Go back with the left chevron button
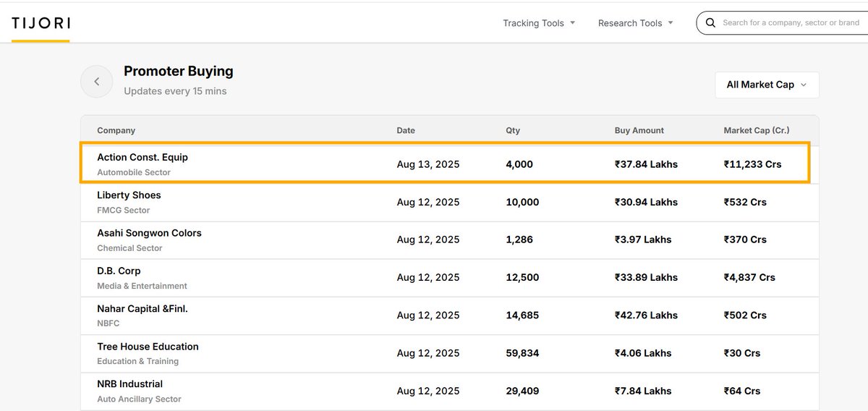 [x=96, y=82]
